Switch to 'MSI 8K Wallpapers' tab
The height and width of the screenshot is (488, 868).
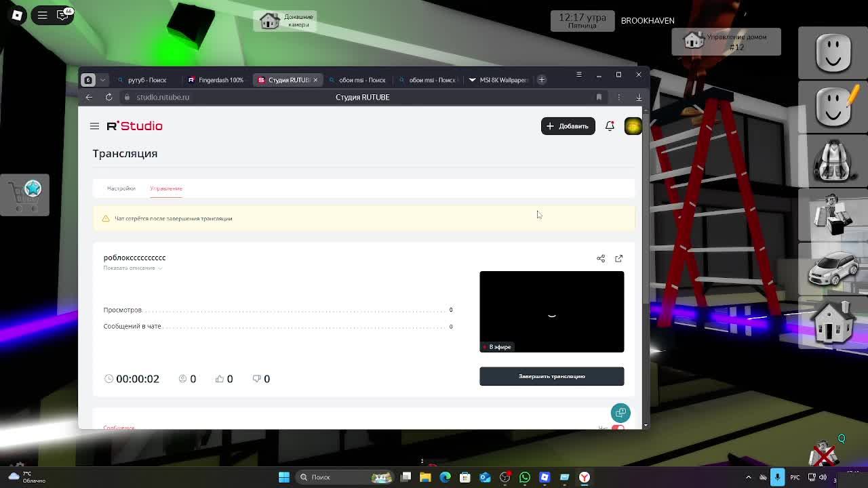[x=498, y=80]
